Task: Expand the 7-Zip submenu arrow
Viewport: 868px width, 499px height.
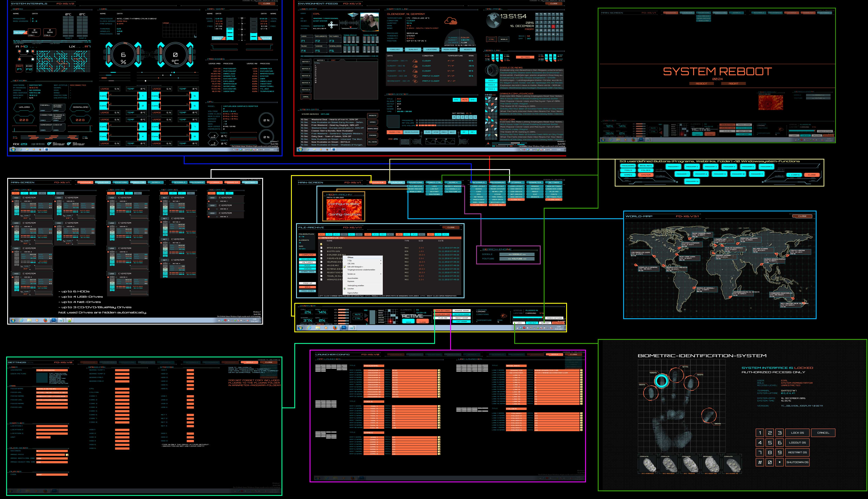Action: click(381, 261)
